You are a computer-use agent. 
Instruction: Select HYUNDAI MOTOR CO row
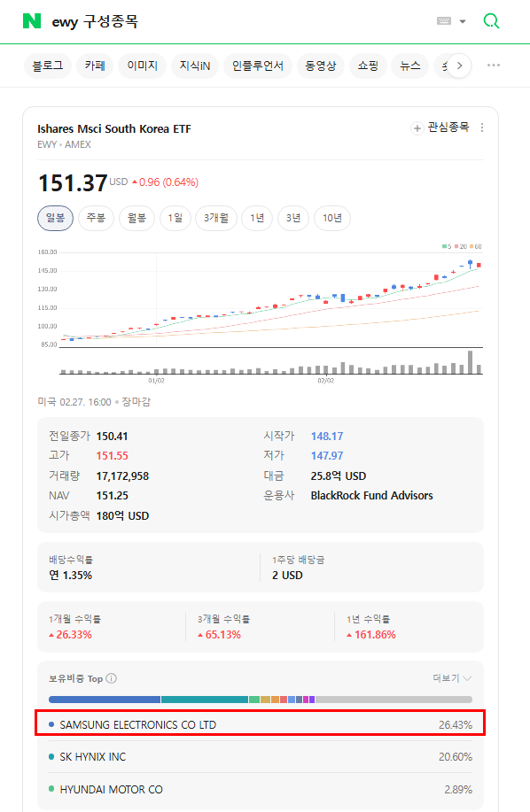tap(261, 790)
